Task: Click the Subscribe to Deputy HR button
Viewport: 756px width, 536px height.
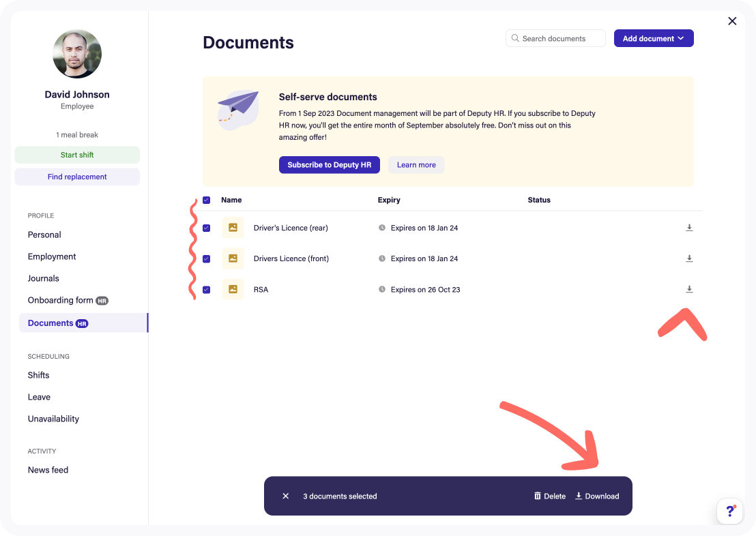Action: 330,164
